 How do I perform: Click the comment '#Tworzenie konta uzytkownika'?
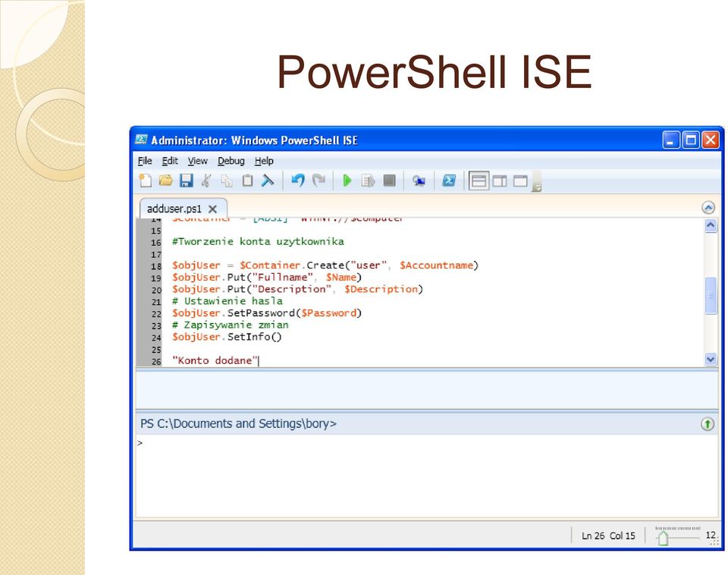pos(258,241)
